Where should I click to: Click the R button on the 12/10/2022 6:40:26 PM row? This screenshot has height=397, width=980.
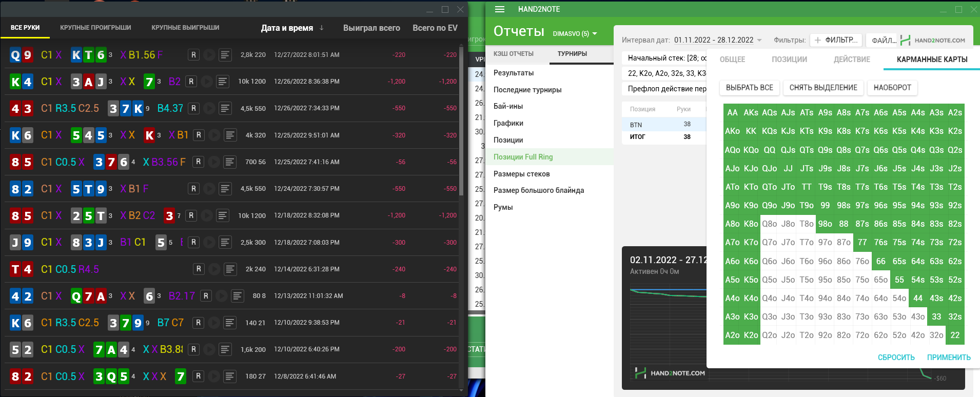[193, 349]
